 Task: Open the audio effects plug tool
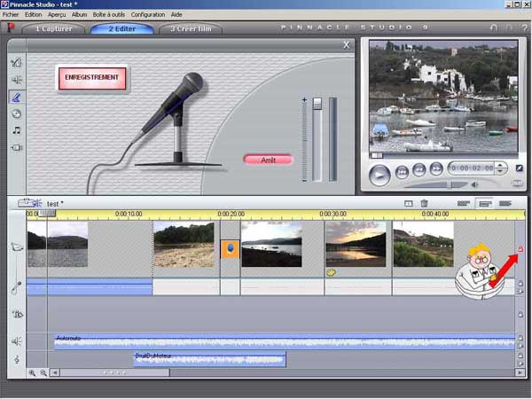click(16, 147)
